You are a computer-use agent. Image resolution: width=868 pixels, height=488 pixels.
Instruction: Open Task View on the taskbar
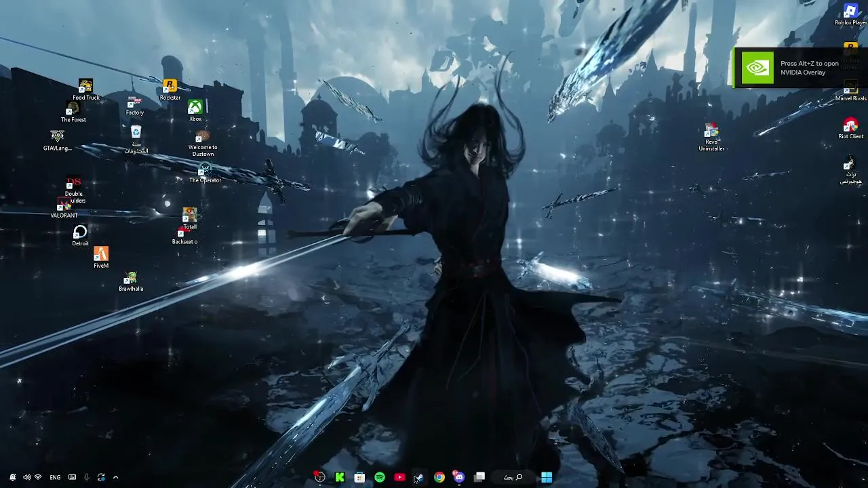(479, 477)
